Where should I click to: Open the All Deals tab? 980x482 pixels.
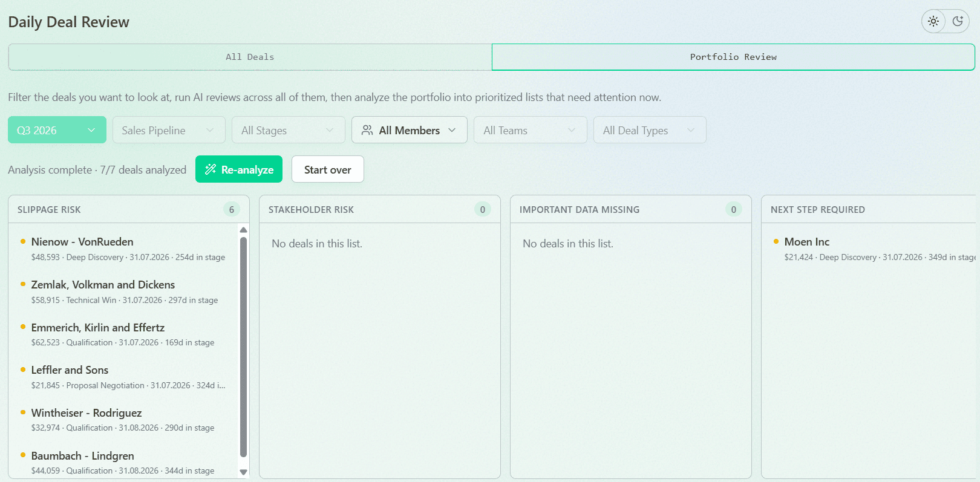[x=250, y=57]
